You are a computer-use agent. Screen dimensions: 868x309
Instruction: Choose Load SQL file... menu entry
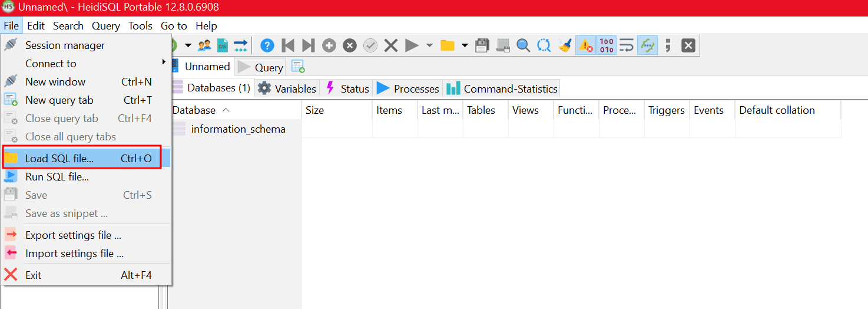tap(86, 158)
